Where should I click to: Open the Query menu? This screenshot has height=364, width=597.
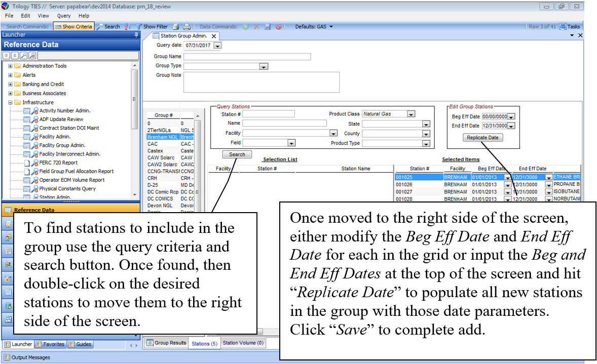coord(64,16)
